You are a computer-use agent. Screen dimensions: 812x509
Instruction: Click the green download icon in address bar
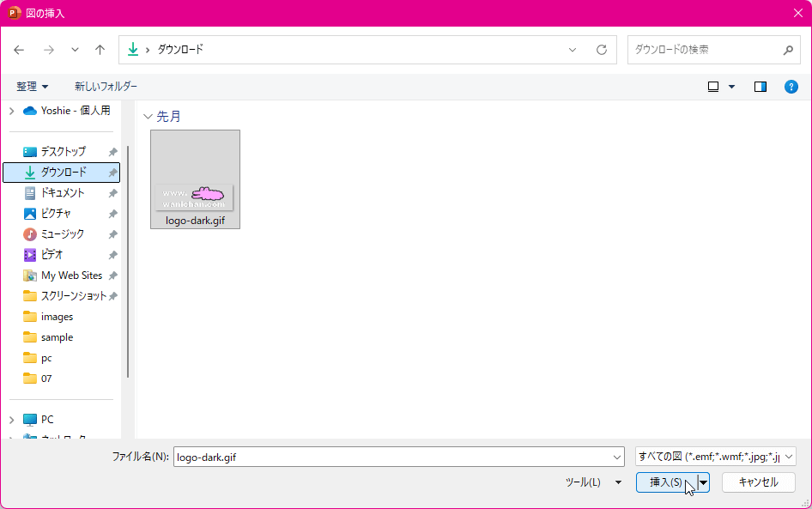pyautogui.click(x=133, y=49)
